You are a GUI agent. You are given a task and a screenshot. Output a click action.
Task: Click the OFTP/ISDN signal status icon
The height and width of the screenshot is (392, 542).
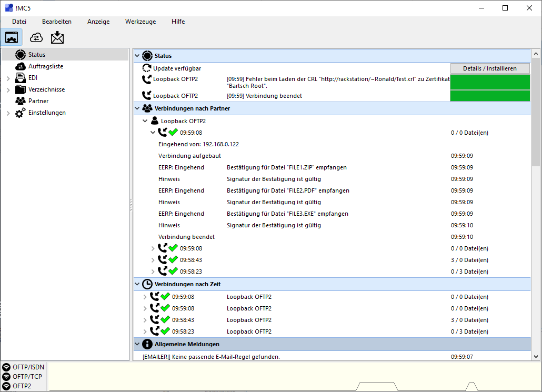6,367
